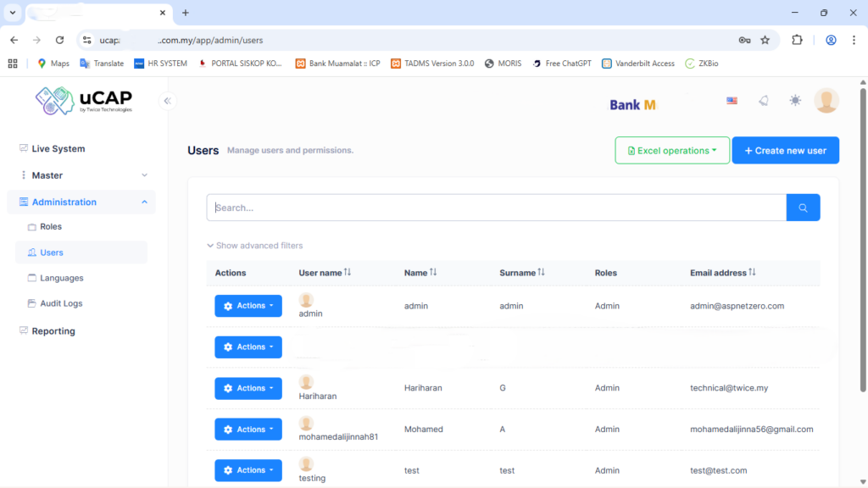Show advanced filters
868x488 pixels.
pos(254,246)
